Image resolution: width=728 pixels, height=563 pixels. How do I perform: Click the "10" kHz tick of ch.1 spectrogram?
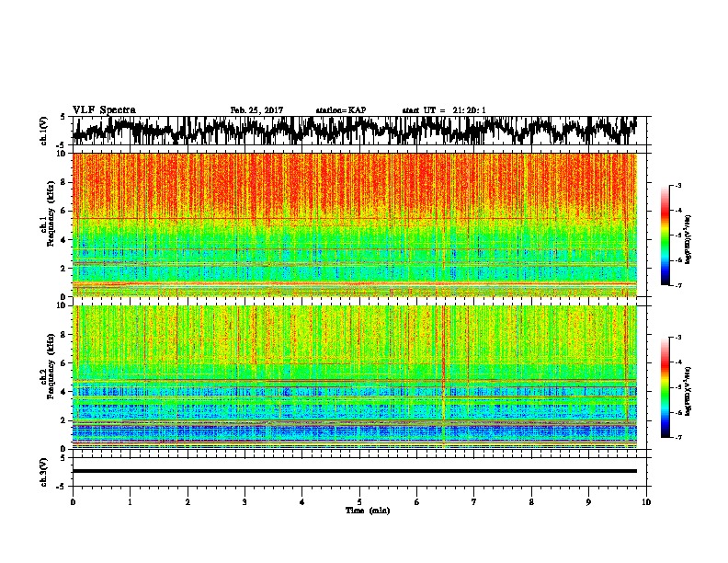pos(63,154)
